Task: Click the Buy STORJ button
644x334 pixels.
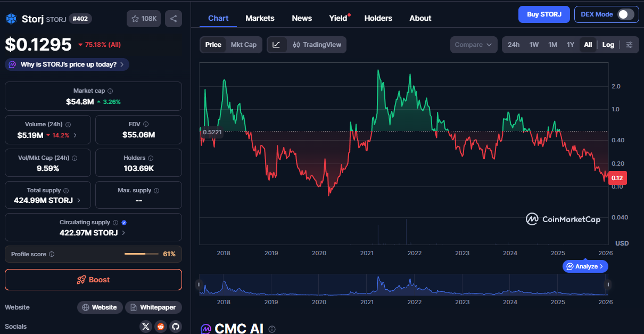Action: tap(543, 14)
